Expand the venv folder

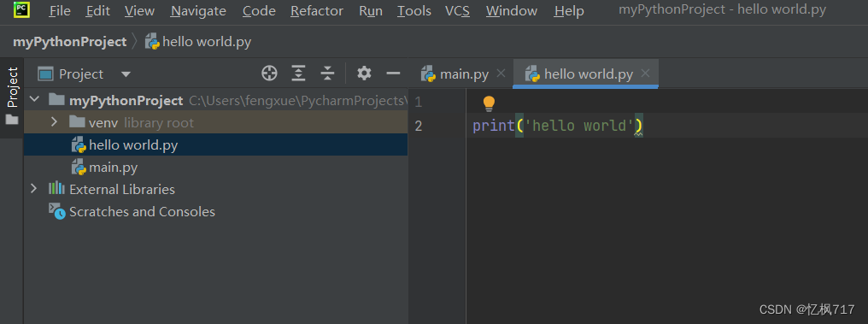[x=54, y=122]
